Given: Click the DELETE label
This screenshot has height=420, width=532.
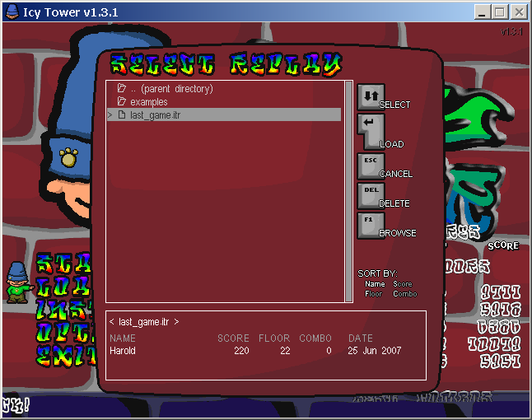Looking at the screenshot, I should (x=394, y=203).
